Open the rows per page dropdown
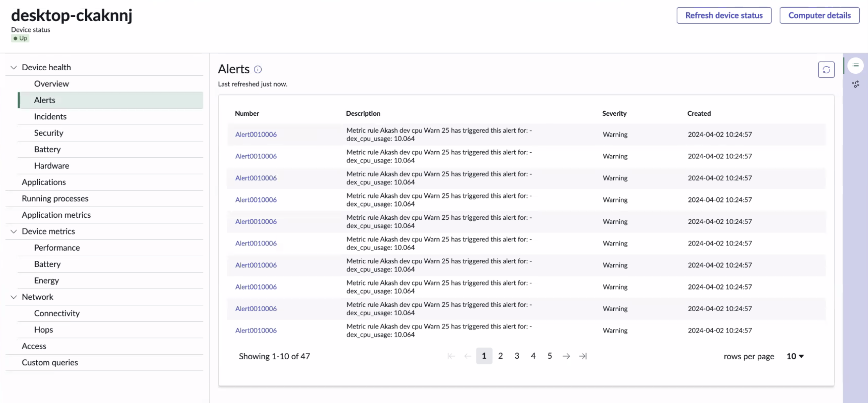The width and height of the screenshot is (868, 403). (795, 356)
